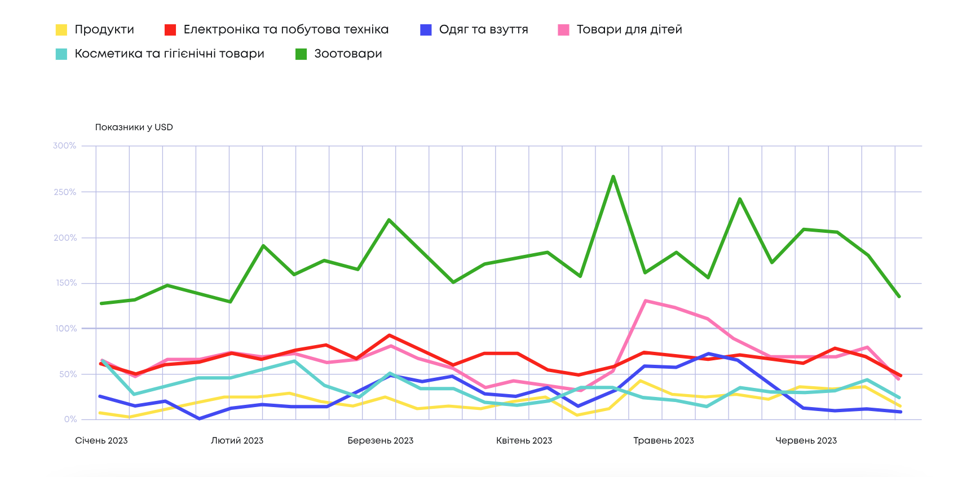Viewport: 980px width, 477px height.
Task: Click the highest green Зоотовари peak
Action: pyautogui.click(x=613, y=176)
